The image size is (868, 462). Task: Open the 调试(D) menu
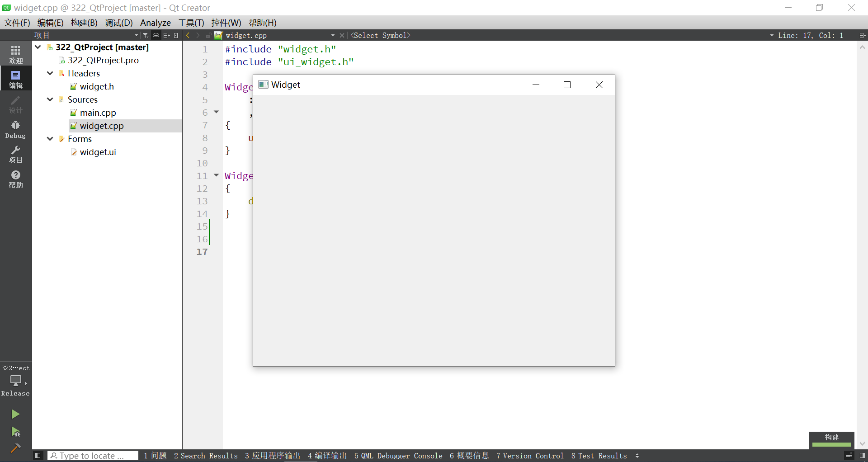(119, 23)
